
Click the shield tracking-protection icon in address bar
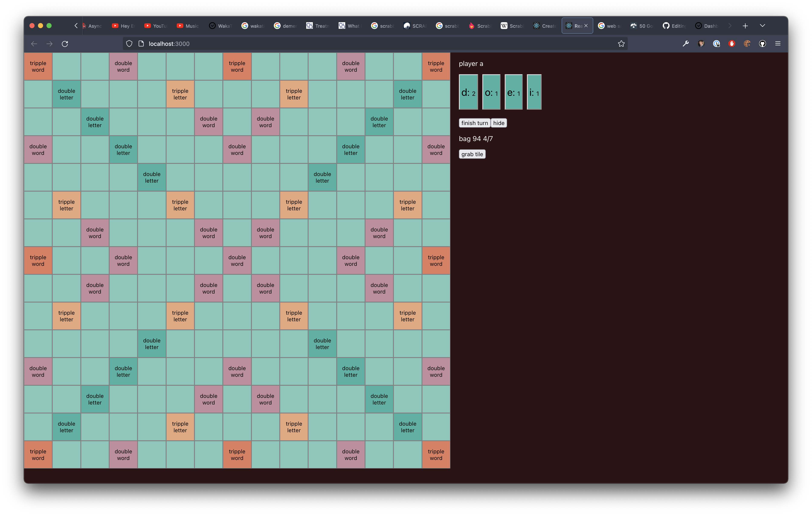[129, 44]
